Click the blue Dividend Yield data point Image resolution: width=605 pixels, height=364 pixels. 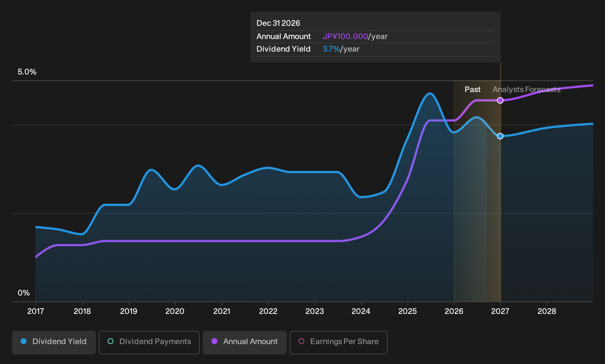pyautogui.click(x=500, y=136)
